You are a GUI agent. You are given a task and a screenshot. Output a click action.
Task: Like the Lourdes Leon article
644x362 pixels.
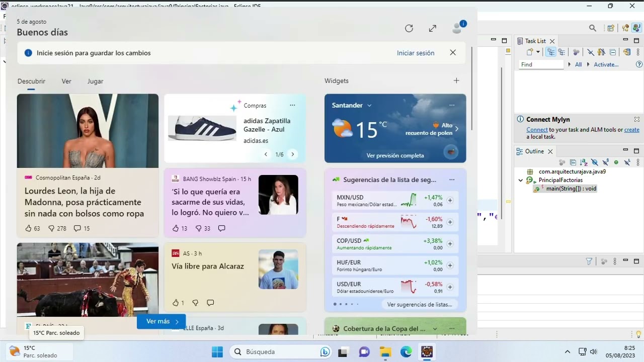[x=28, y=228]
